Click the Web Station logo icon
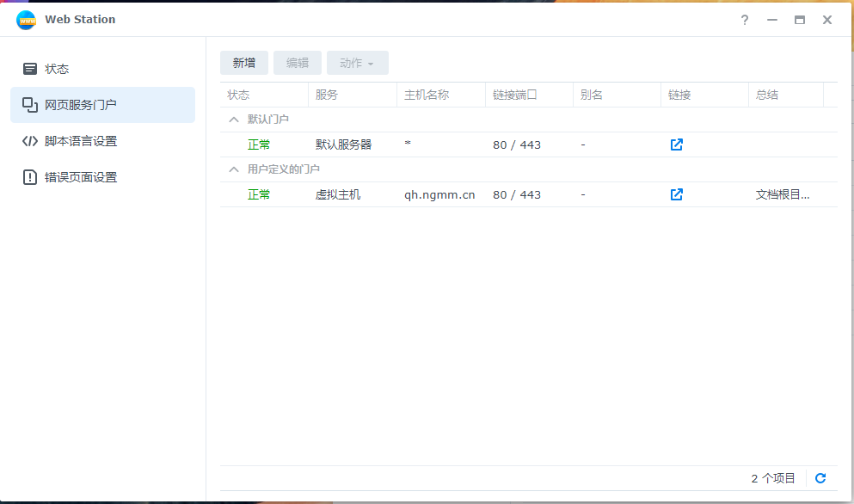The width and height of the screenshot is (854, 504). (27, 19)
